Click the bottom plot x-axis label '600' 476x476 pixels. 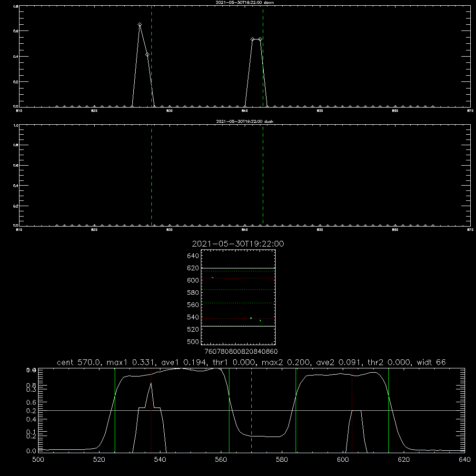point(343,460)
